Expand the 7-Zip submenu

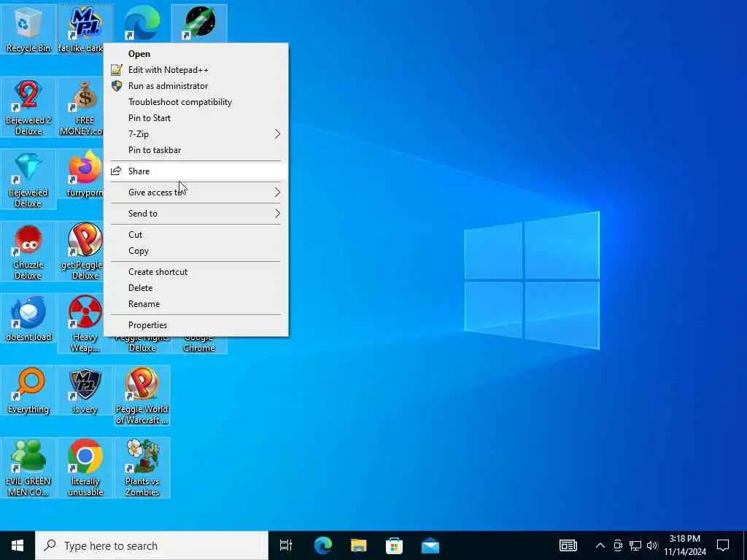pyautogui.click(x=196, y=134)
